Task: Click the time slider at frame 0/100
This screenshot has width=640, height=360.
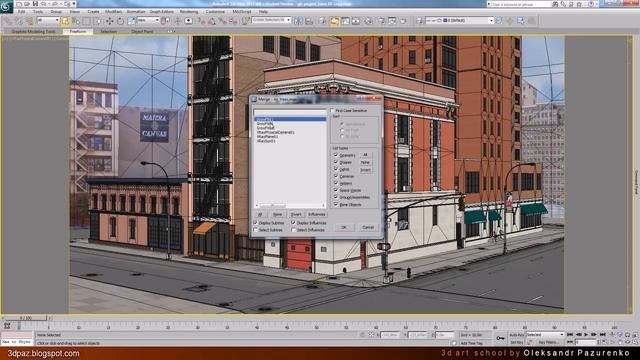Action: pyautogui.click(x=24, y=318)
